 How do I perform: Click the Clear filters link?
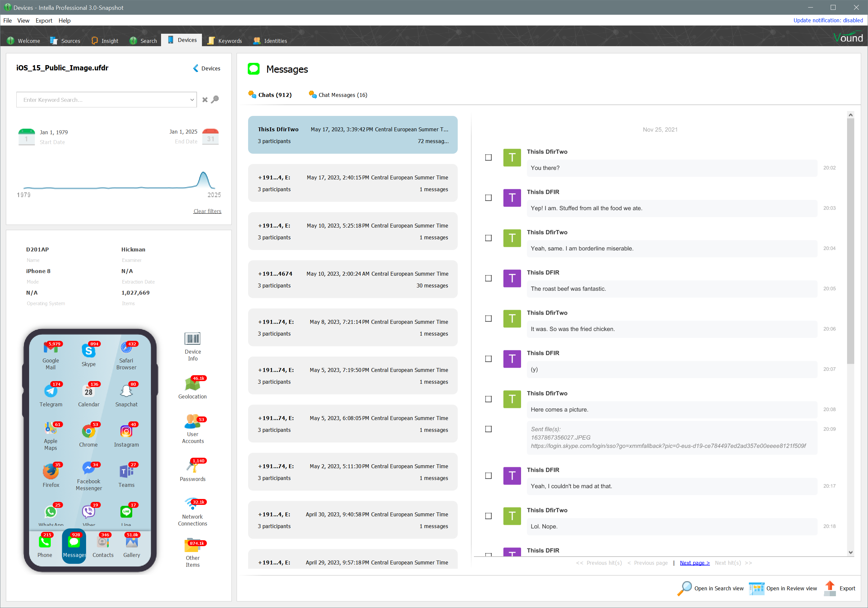click(x=207, y=211)
